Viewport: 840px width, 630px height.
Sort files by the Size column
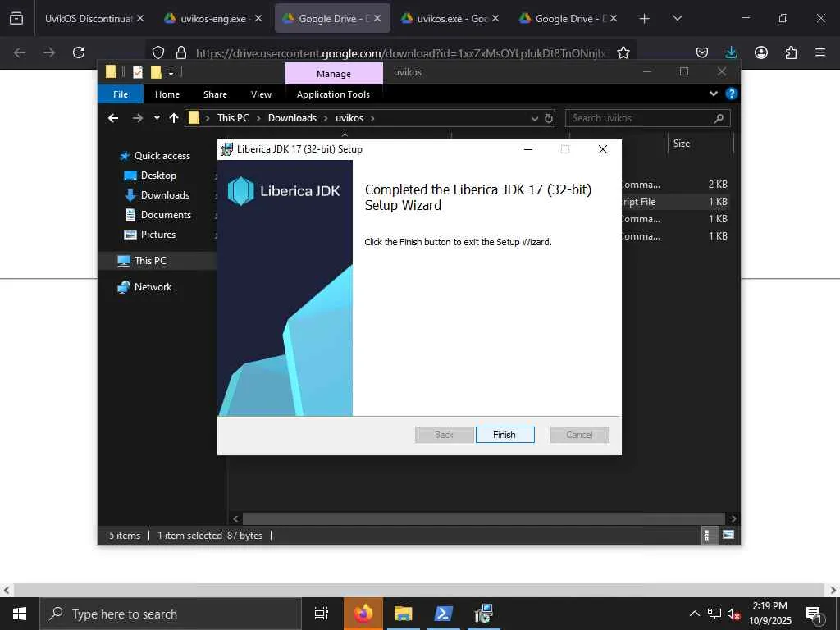coord(699,143)
